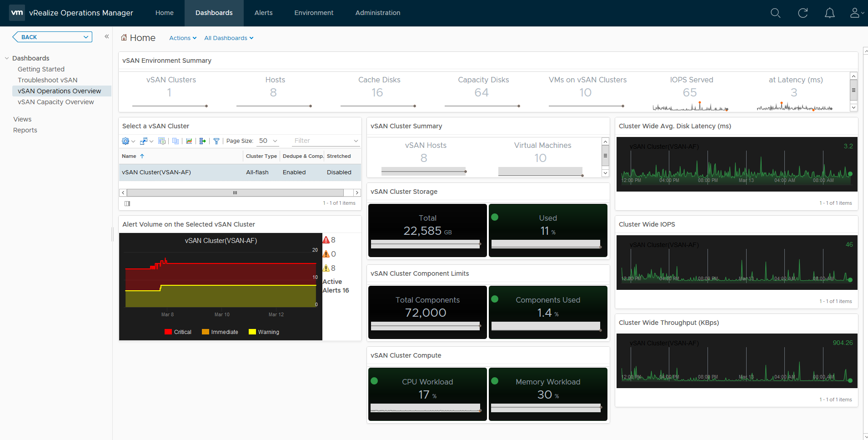Click the IOPS Served sparkline chart

coord(691,106)
